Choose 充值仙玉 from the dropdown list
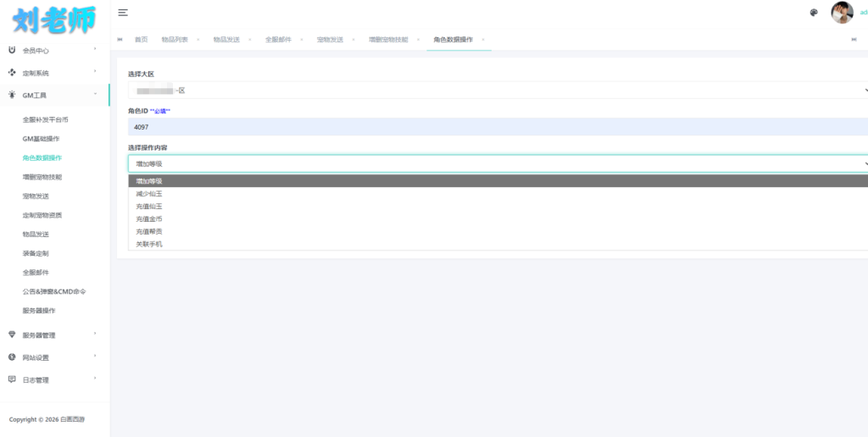Image resolution: width=868 pixels, height=437 pixels. point(498,207)
